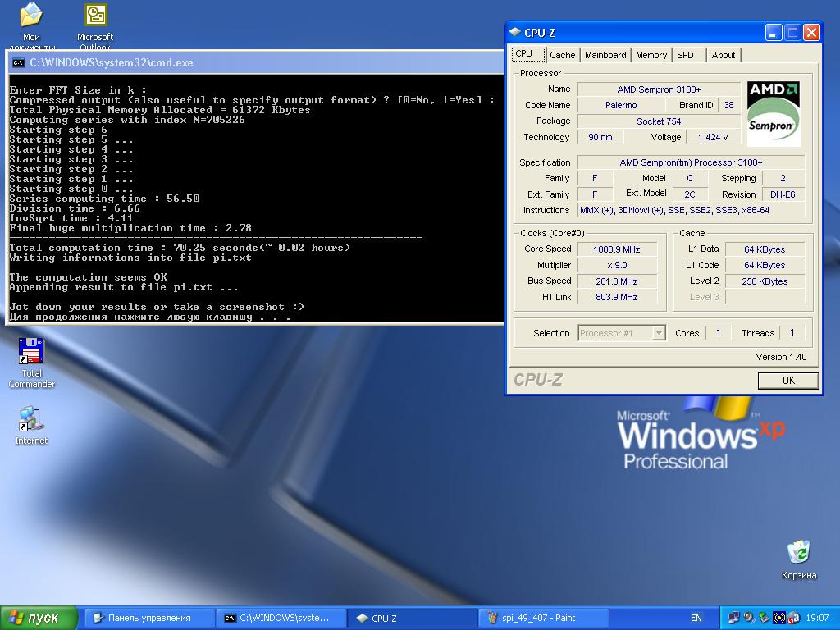The image size is (840, 630).
Task: Click the L1 Code 64 KBytes value
Action: point(765,265)
